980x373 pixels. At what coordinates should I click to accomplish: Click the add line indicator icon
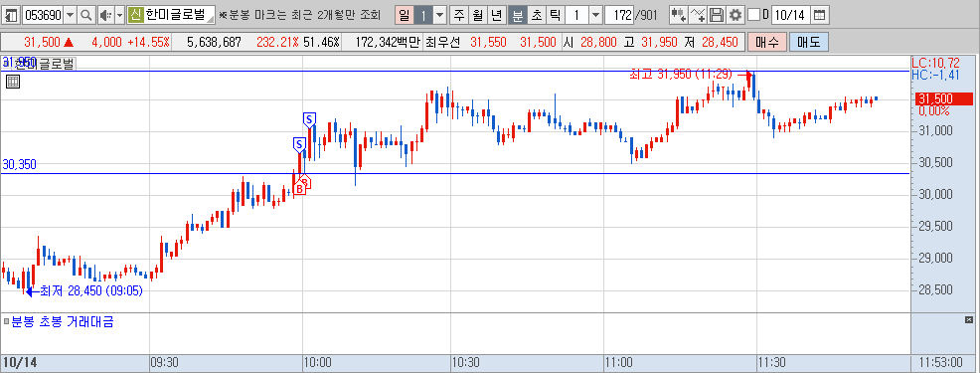(x=698, y=14)
